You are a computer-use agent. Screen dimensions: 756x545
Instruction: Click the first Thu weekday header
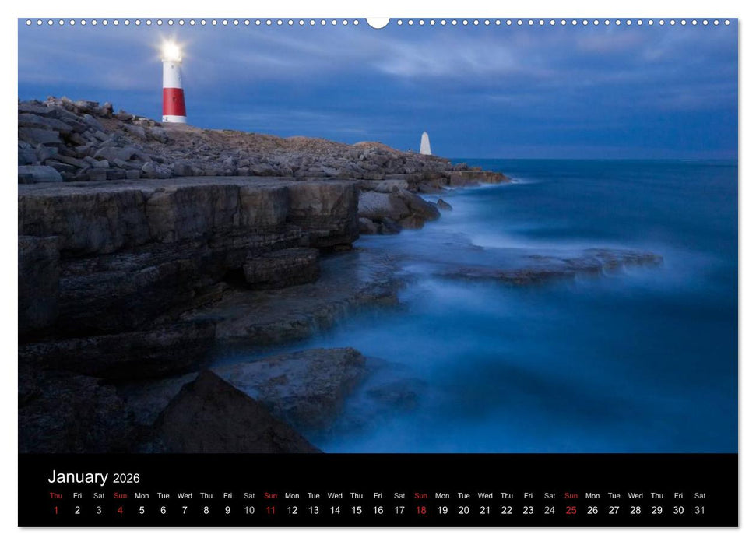pyautogui.click(x=55, y=495)
